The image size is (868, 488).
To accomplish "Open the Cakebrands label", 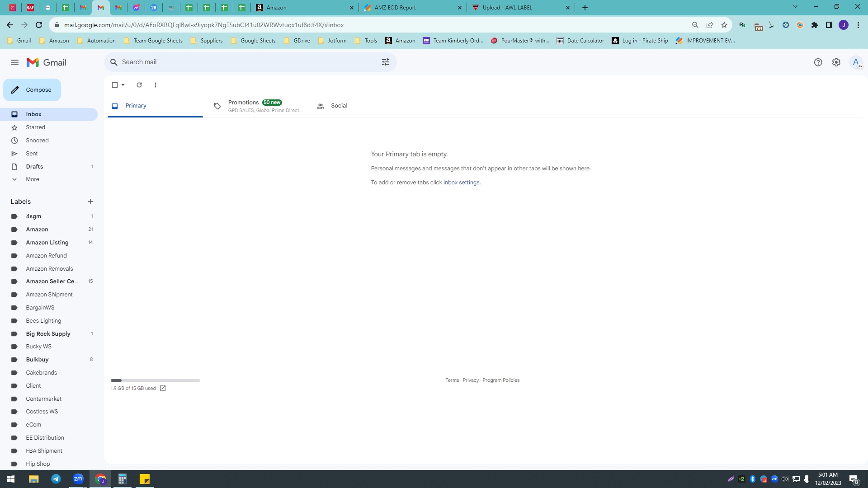I will (x=49, y=373).
